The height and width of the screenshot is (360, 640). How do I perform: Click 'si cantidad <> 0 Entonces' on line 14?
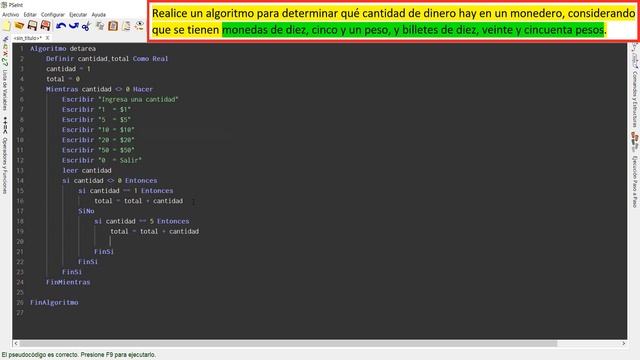click(x=109, y=180)
